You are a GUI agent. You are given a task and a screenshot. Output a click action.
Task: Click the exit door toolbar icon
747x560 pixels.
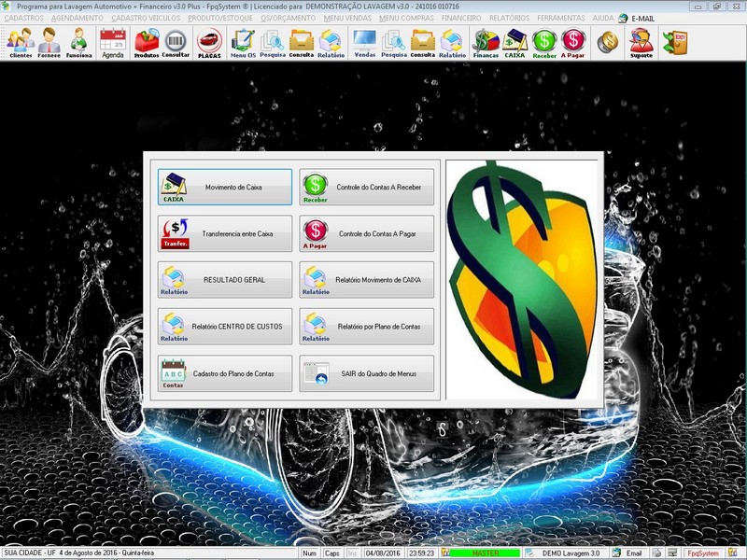673,42
